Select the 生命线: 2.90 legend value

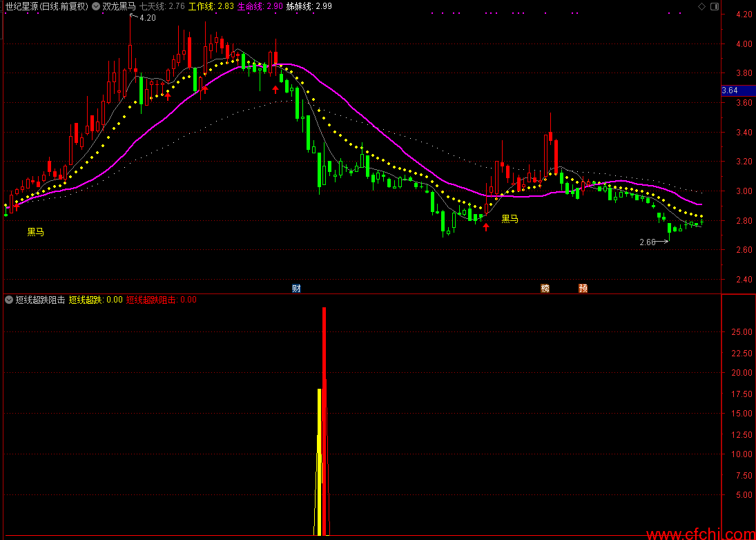coord(260,7)
